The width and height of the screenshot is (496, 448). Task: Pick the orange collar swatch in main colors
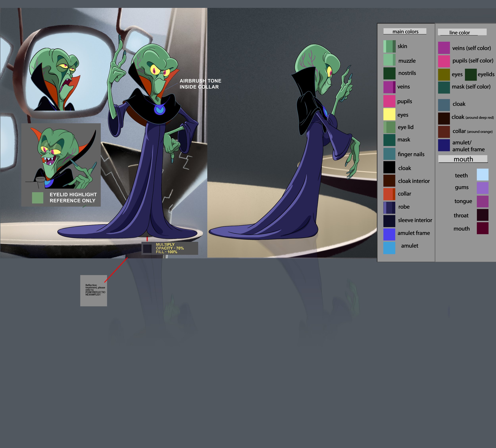tap(389, 194)
